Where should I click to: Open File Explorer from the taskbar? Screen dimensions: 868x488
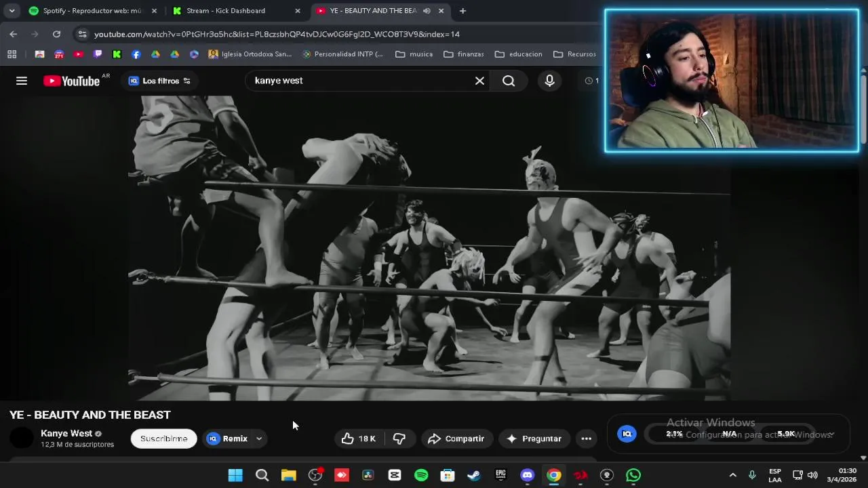(289, 475)
